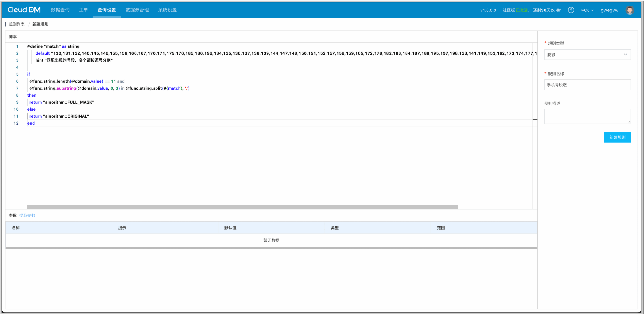Click the gwegvw username
The image size is (644, 314).
[609, 10]
